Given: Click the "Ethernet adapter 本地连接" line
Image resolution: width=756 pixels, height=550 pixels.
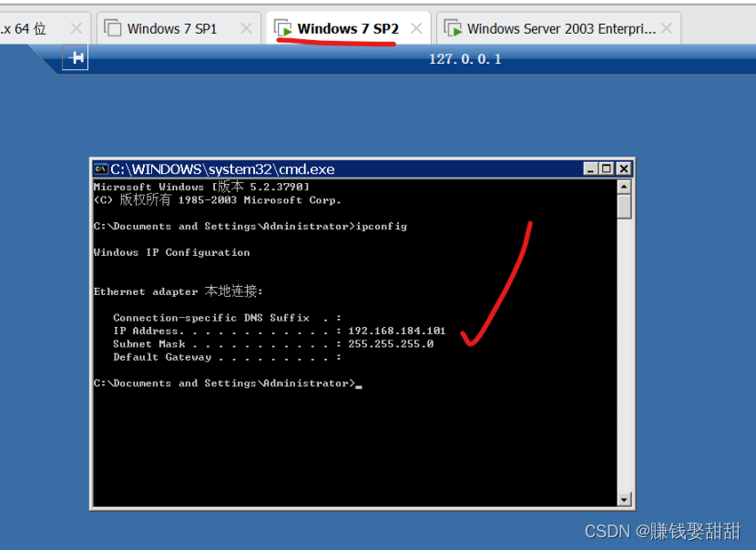Looking at the screenshot, I should click(178, 291).
